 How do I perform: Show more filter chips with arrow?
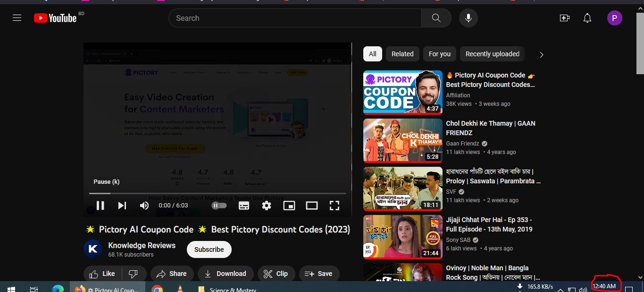[x=541, y=54]
